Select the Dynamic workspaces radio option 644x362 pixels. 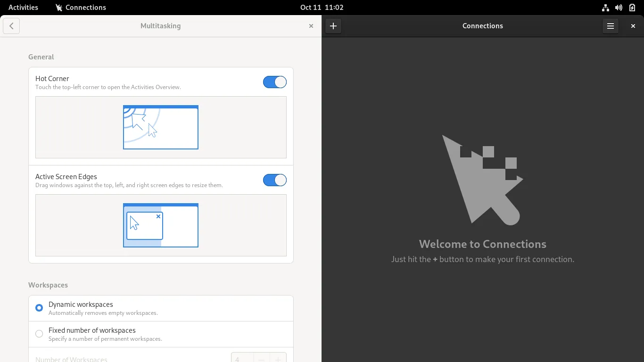39,308
